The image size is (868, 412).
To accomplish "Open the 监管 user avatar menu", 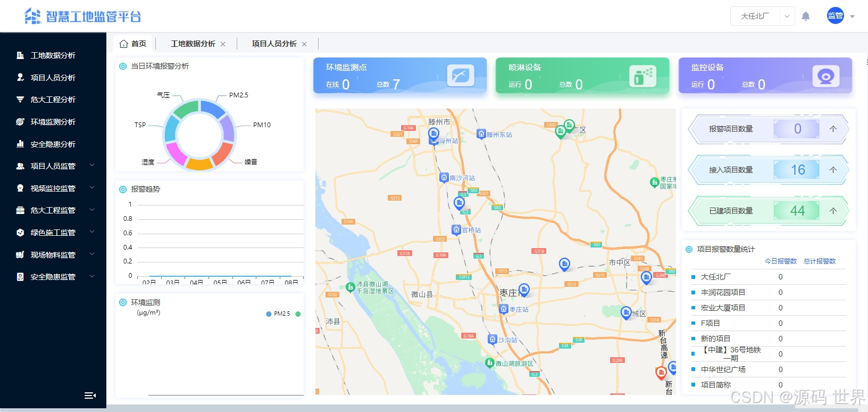I will pos(836,15).
